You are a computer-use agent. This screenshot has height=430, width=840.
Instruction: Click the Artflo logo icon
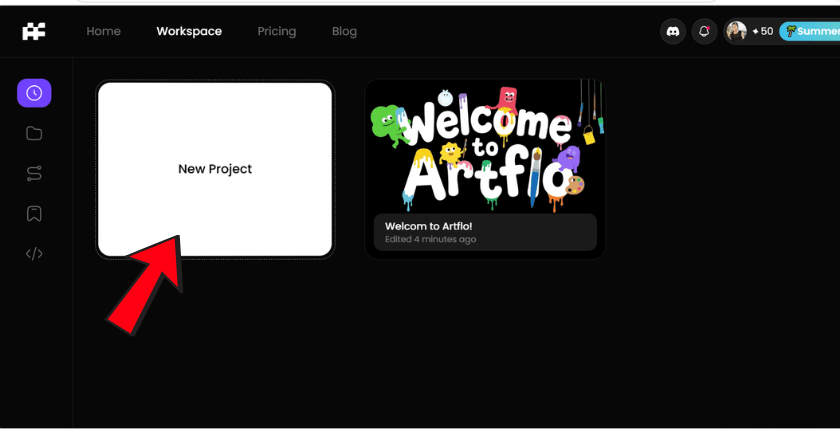click(x=34, y=31)
